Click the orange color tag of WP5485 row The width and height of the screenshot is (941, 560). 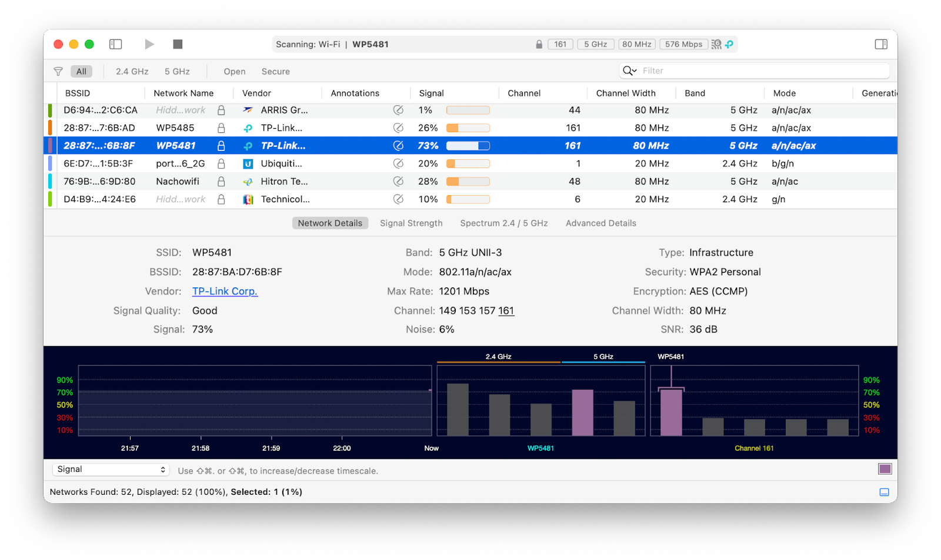point(50,128)
